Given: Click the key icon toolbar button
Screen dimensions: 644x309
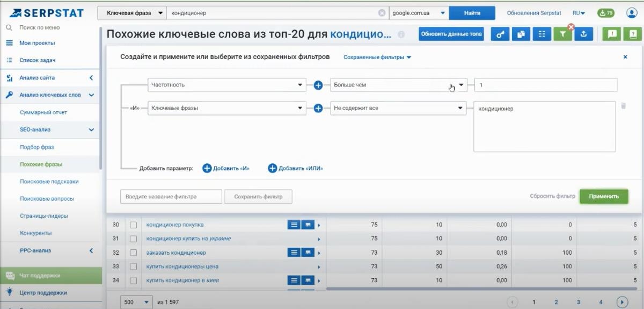Looking at the screenshot, I should 500,34.
